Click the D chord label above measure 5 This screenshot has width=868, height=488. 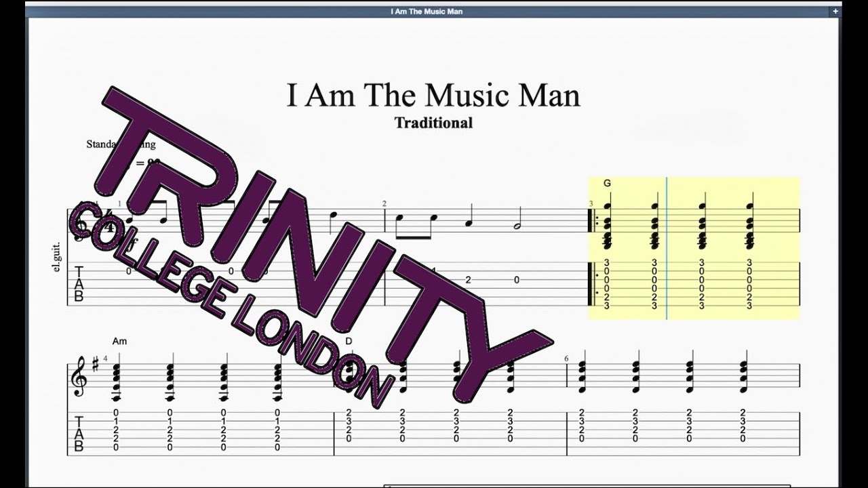coord(349,342)
